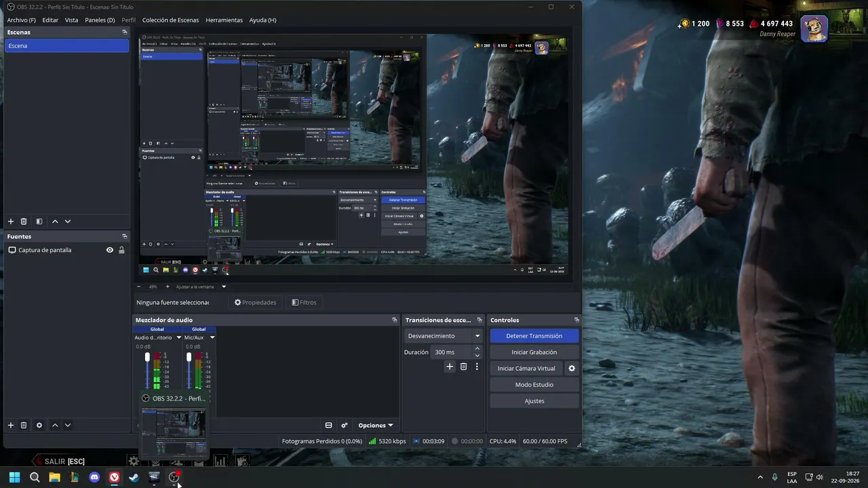Open source properties gear in Fuentes panel
The width and height of the screenshot is (868, 488).
click(39, 426)
